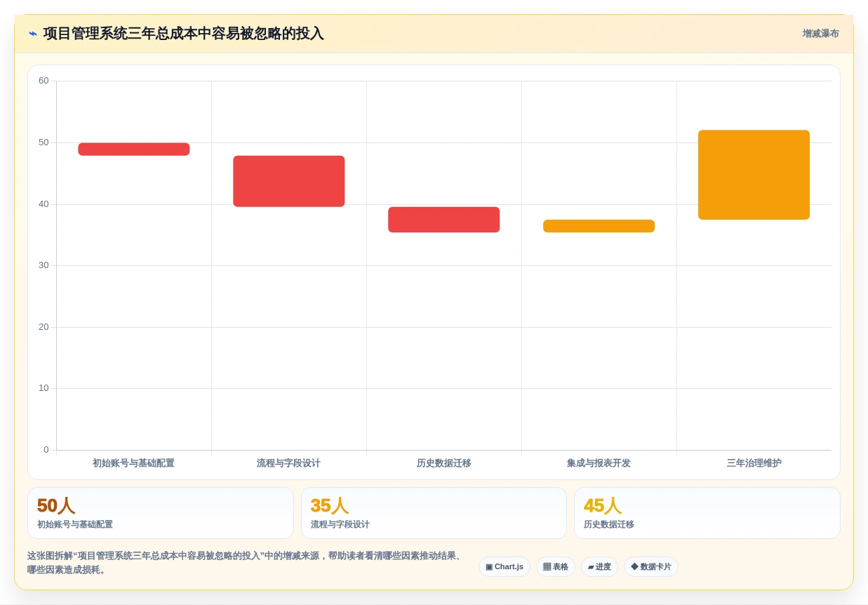Select the 数据卡片 tag chip

tap(651, 567)
